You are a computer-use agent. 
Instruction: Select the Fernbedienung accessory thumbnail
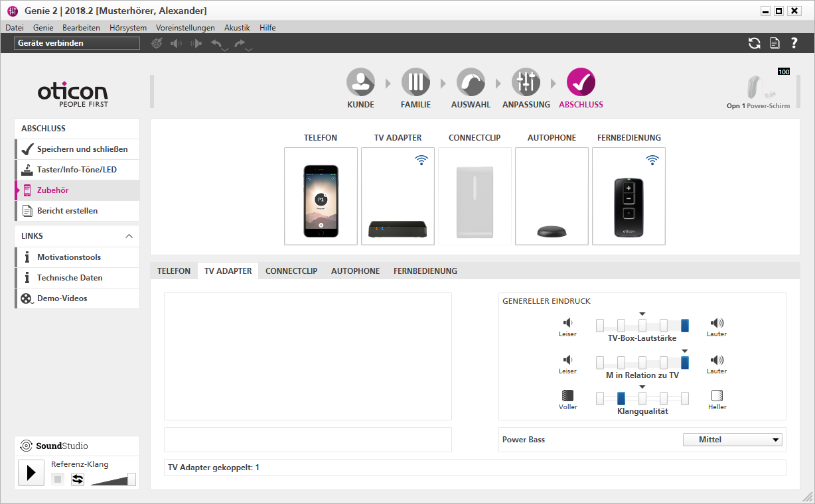coord(629,196)
